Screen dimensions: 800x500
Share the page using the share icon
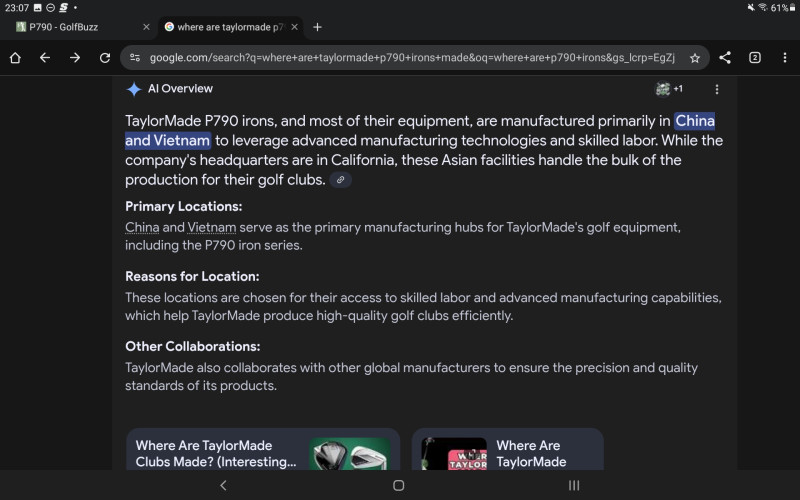click(725, 58)
